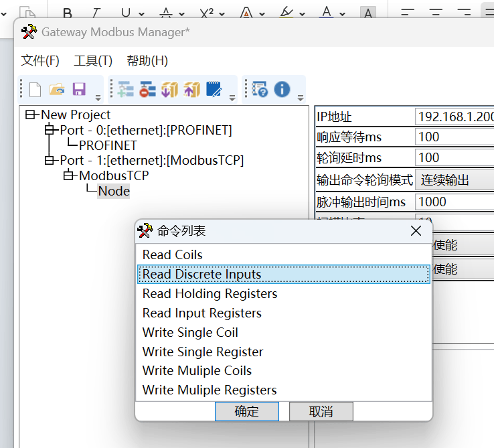Open the highlighter color dropdown arrow
Screen dimensions: 494x448
pyautogui.click(x=302, y=14)
